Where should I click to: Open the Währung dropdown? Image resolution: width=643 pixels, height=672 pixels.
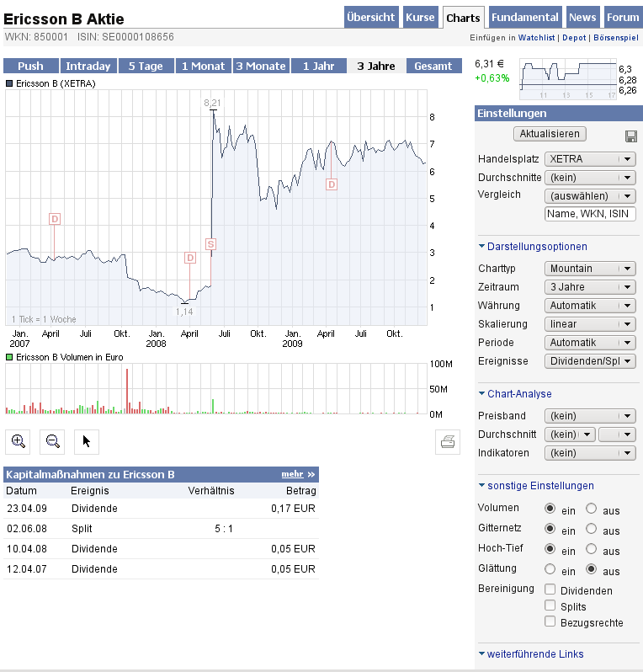[x=590, y=306]
